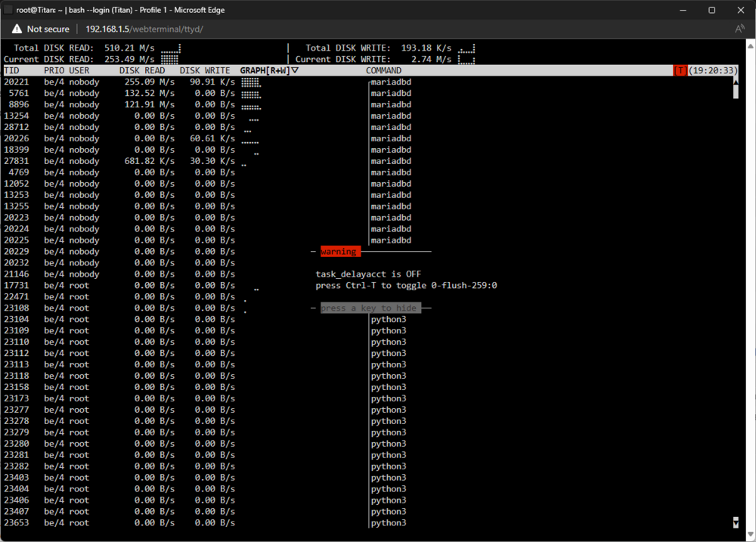Screen dimensions: 756x542
Task: Click 132.52 M/s disk read value
Action: click(150, 93)
